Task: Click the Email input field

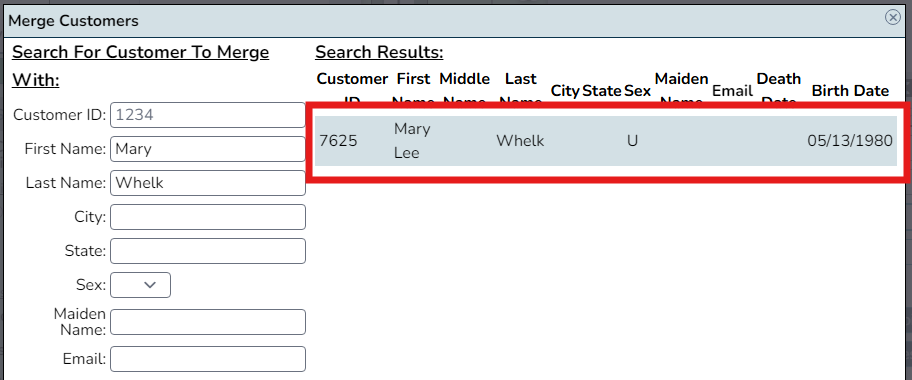Action: [208, 359]
